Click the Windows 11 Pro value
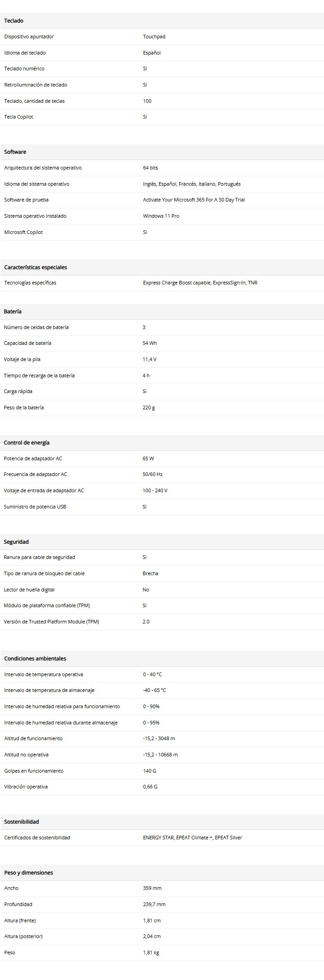The width and height of the screenshot is (324, 980). [161, 216]
